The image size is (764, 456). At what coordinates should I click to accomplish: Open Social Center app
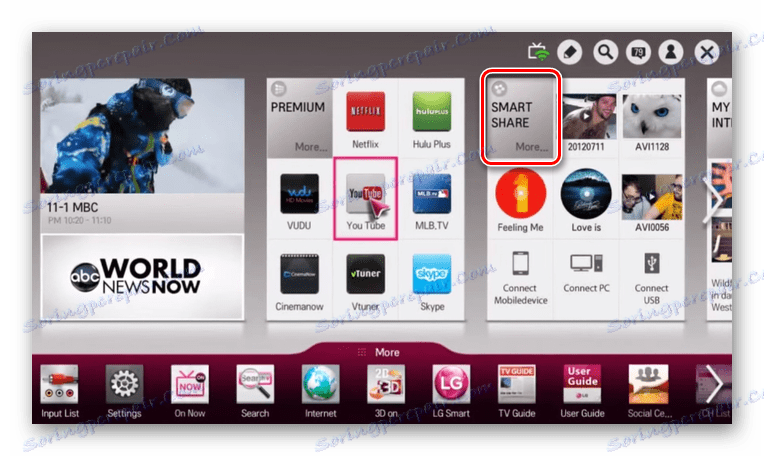coord(649,391)
